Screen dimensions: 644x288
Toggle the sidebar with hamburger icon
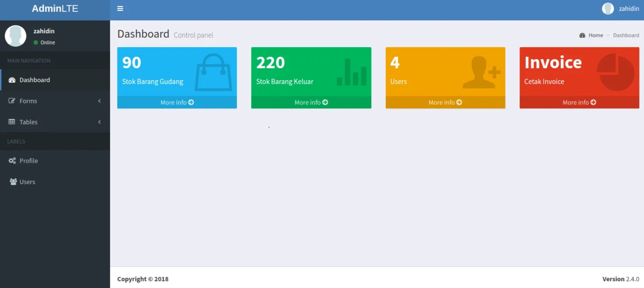(120, 8)
